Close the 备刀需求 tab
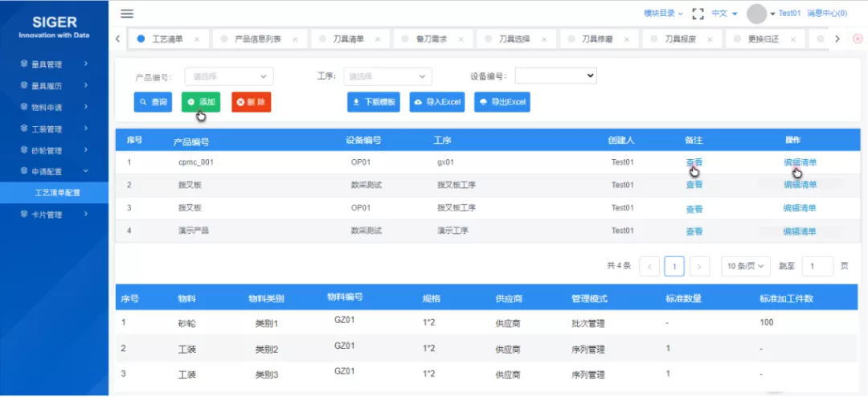868x397 pixels. [461, 39]
